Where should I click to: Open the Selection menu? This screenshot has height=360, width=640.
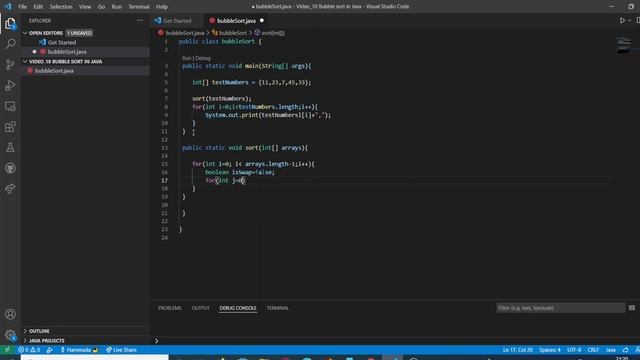tap(61, 7)
